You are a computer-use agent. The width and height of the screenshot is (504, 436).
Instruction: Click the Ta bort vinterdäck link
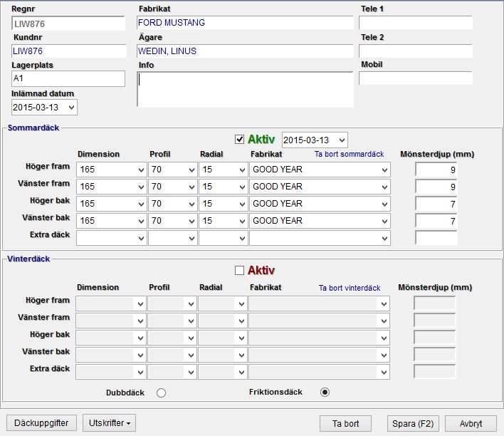click(350, 288)
